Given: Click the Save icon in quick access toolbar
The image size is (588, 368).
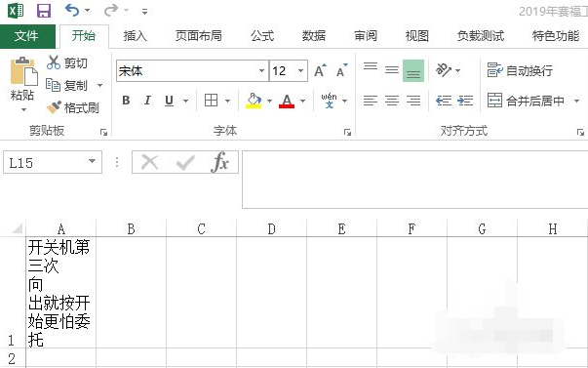Looking at the screenshot, I should point(44,11).
